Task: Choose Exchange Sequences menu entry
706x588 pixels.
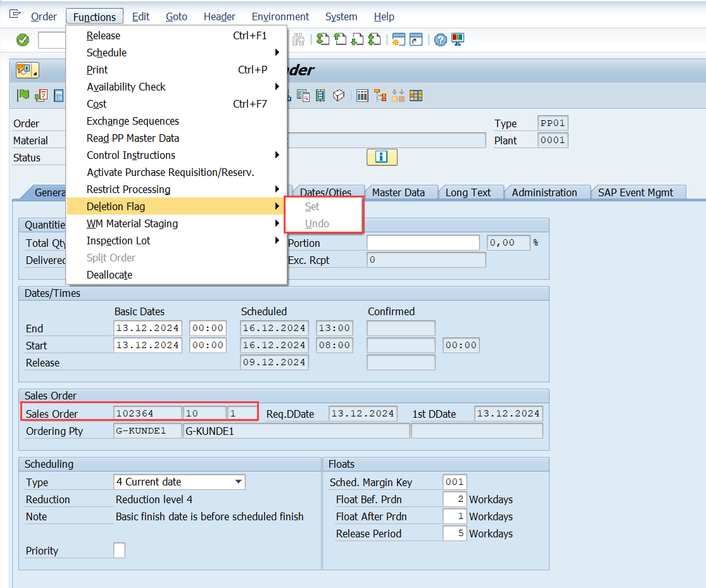Action: pyautogui.click(x=177, y=121)
